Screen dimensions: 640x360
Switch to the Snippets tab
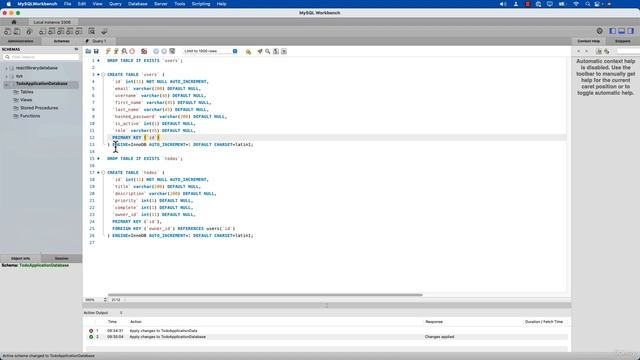pos(622,41)
